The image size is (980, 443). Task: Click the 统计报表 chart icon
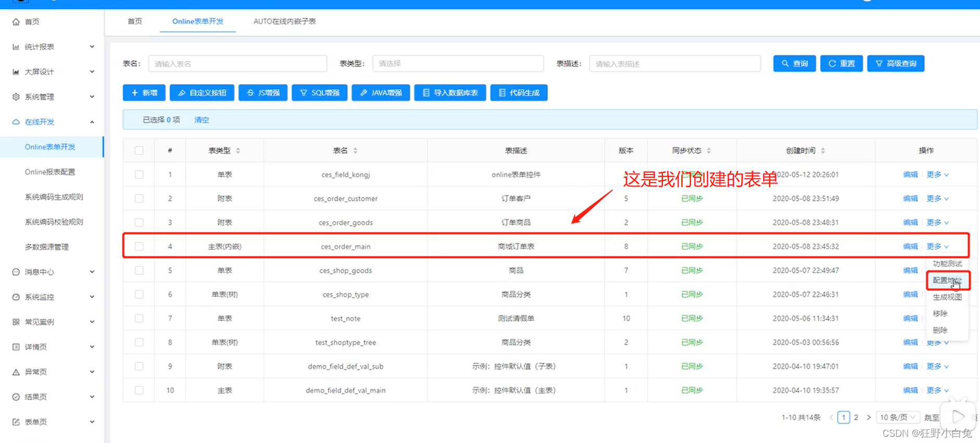(x=16, y=47)
